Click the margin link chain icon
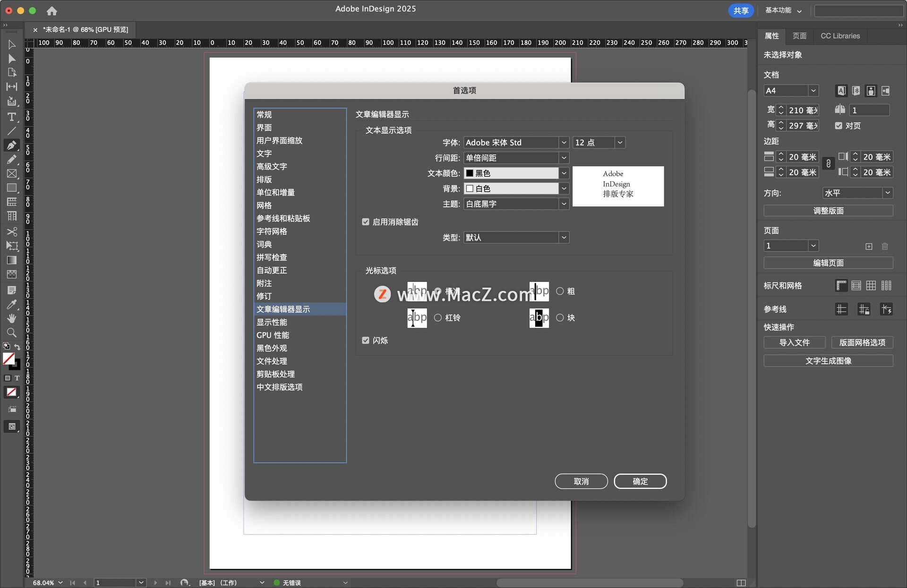This screenshot has width=907, height=588. 828,164
